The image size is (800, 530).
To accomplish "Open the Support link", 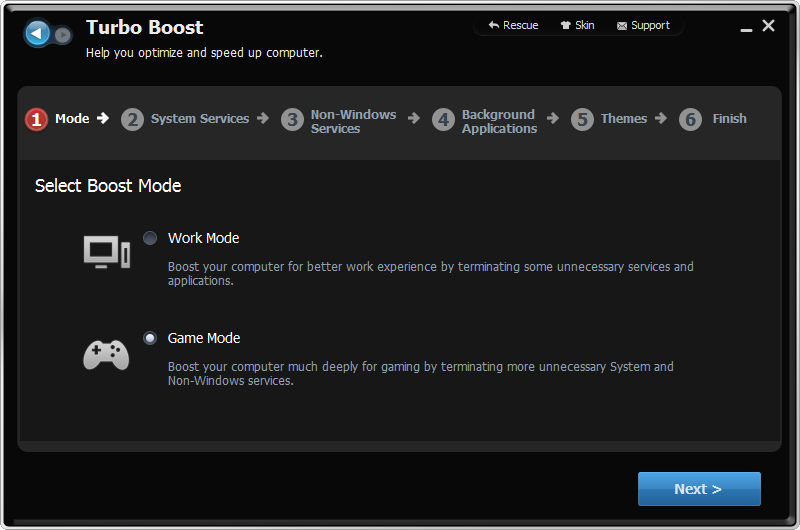I will [650, 26].
